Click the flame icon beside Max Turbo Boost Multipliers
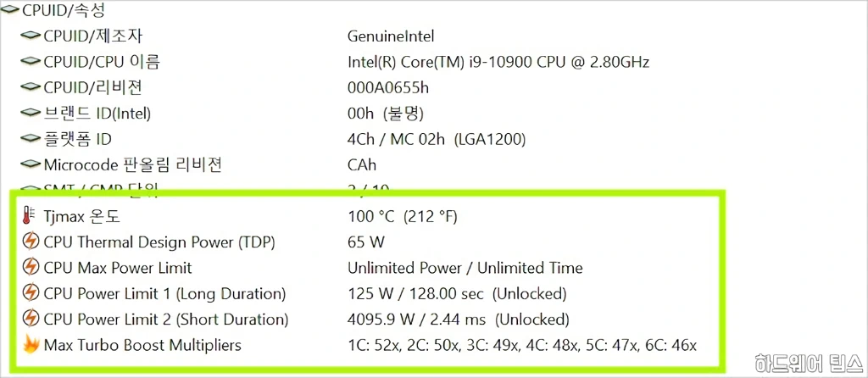Image resolution: width=868 pixels, height=378 pixels. pyautogui.click(x=31, y=345)
